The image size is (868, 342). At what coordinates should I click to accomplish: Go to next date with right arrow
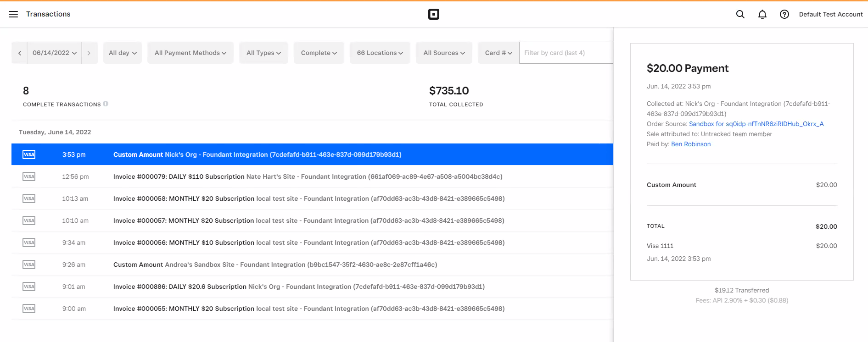89,53
